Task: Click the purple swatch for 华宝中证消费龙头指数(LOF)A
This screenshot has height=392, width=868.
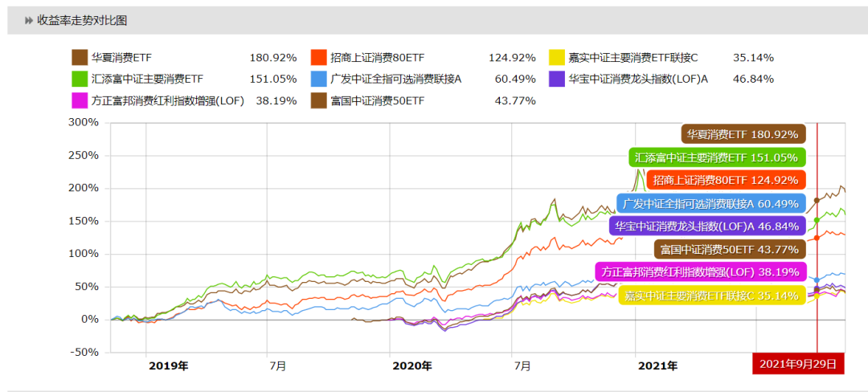Action: click(x=556, y=79)
